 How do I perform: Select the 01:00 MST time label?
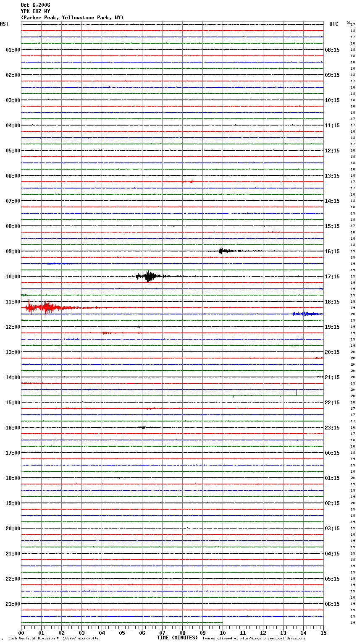[x=13, y=50]
